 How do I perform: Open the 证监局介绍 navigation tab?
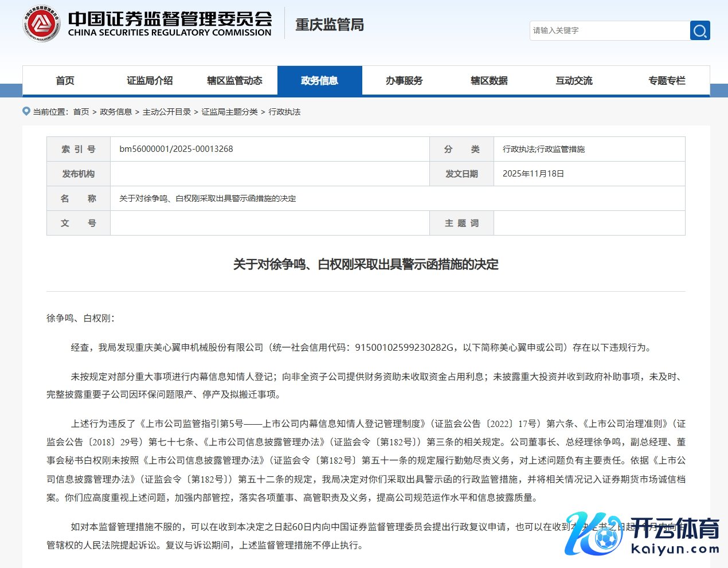click(x=150, y=81)
